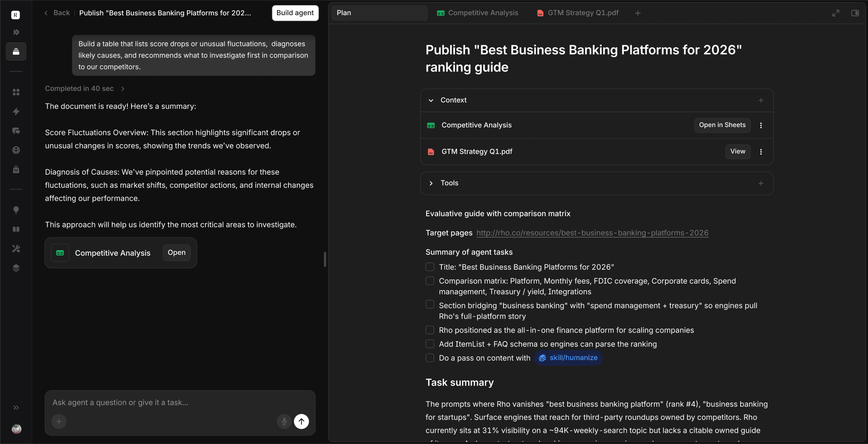Viewport: 868px width, 444px height.
Task: Open more options for Competitive Analysis row
Action: click(x=761, y=125)
